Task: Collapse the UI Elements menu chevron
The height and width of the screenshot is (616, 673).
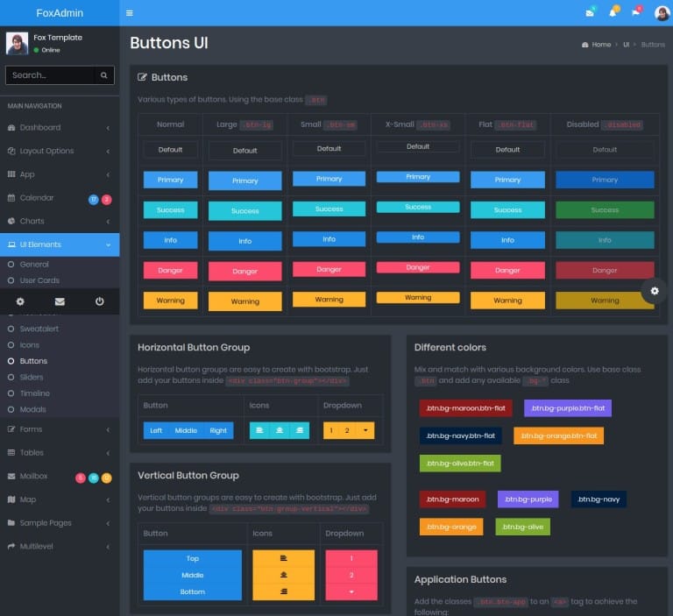Action: 108,244
